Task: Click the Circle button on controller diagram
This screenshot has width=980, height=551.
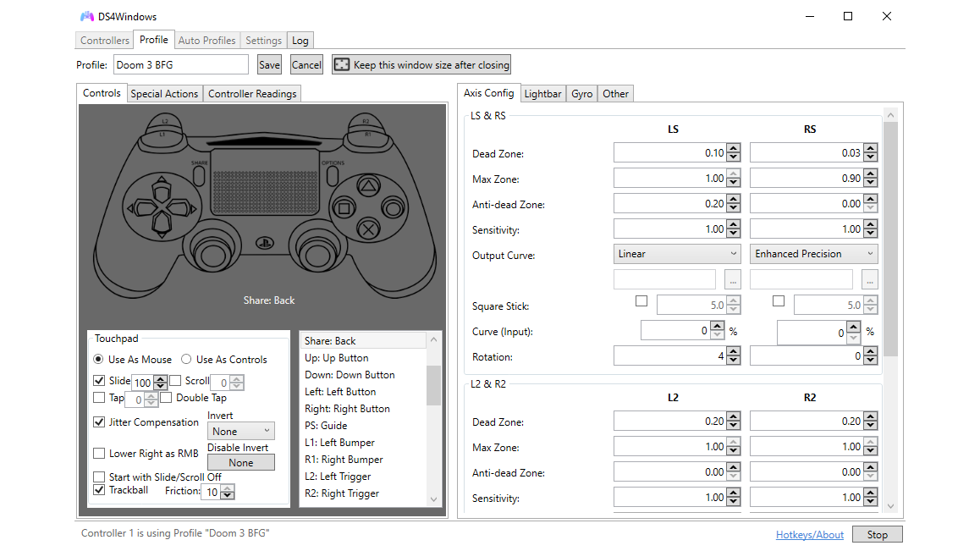Action: click(x=392, y=207)
